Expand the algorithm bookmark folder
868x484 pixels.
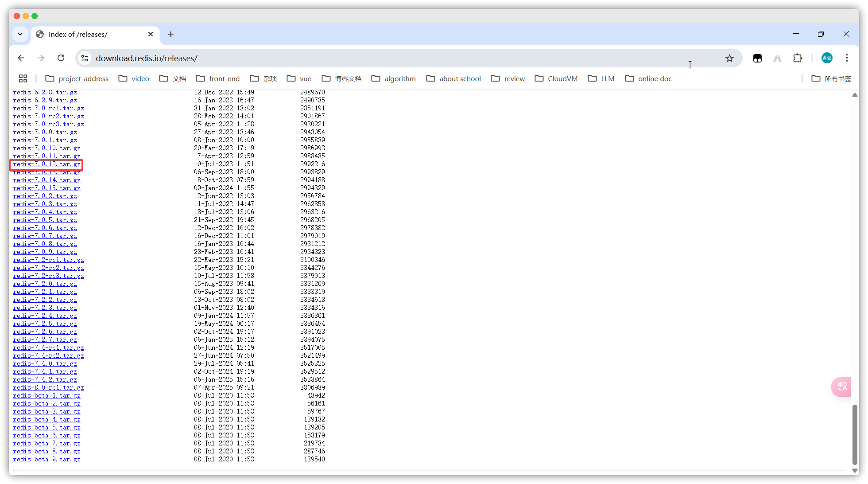pos(394,78)
